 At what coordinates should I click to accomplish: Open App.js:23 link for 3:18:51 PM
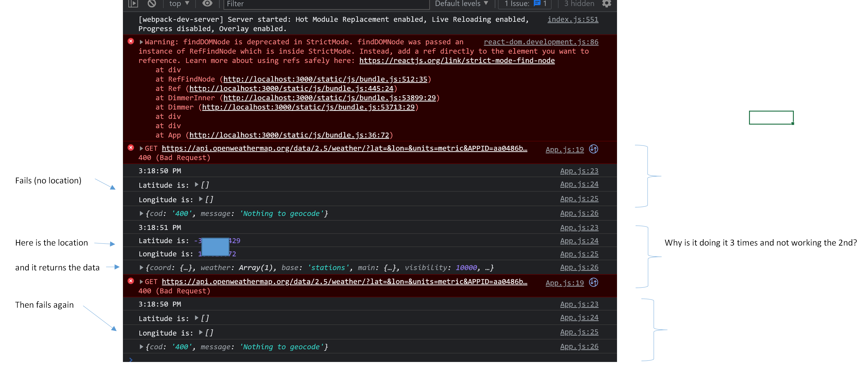(579, 228)
